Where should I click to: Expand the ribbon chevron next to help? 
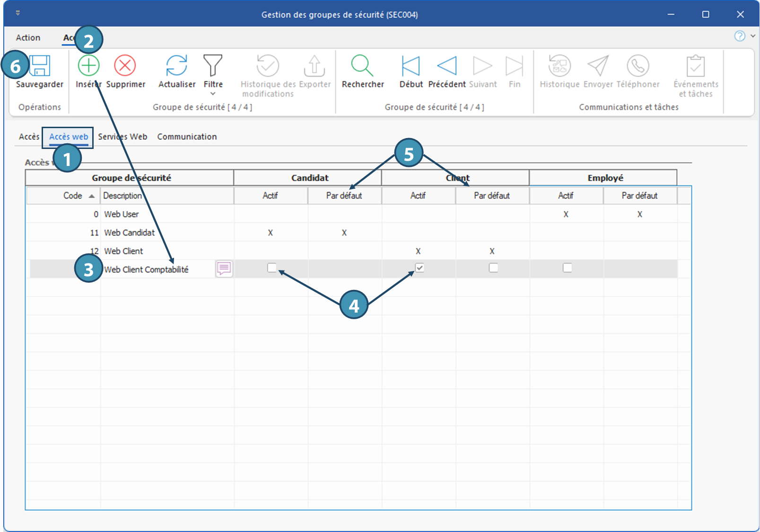pos(753,36)
